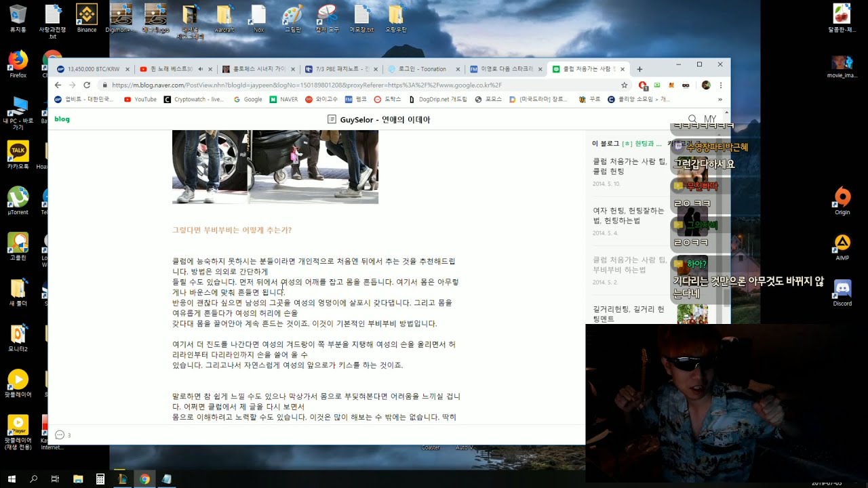
Task: Open the Google bookmark
Action: pos(248,99)
